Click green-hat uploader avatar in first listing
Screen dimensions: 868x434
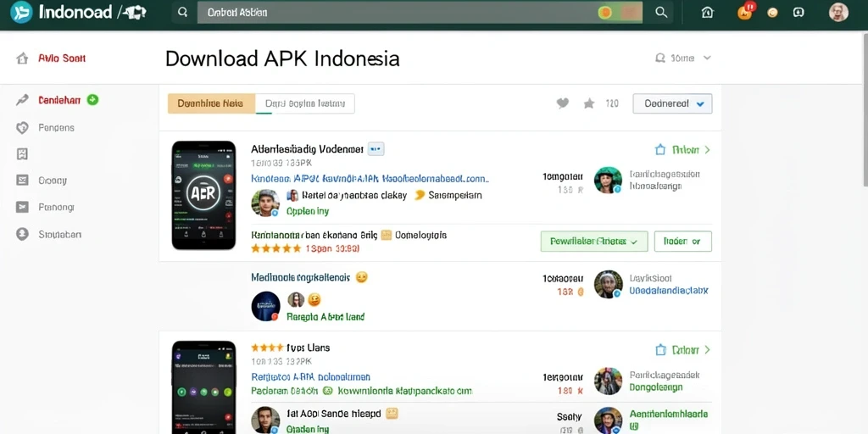(x=608, y=181)
